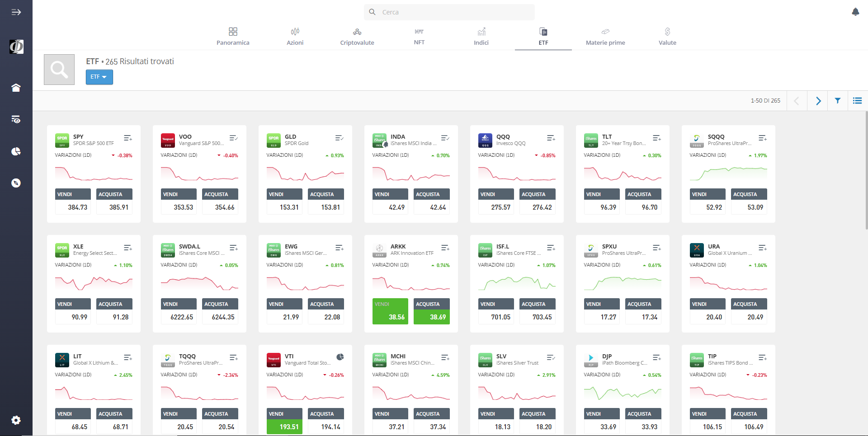
Task: Add TIP to watchlist icon
Action: (763, 357)
